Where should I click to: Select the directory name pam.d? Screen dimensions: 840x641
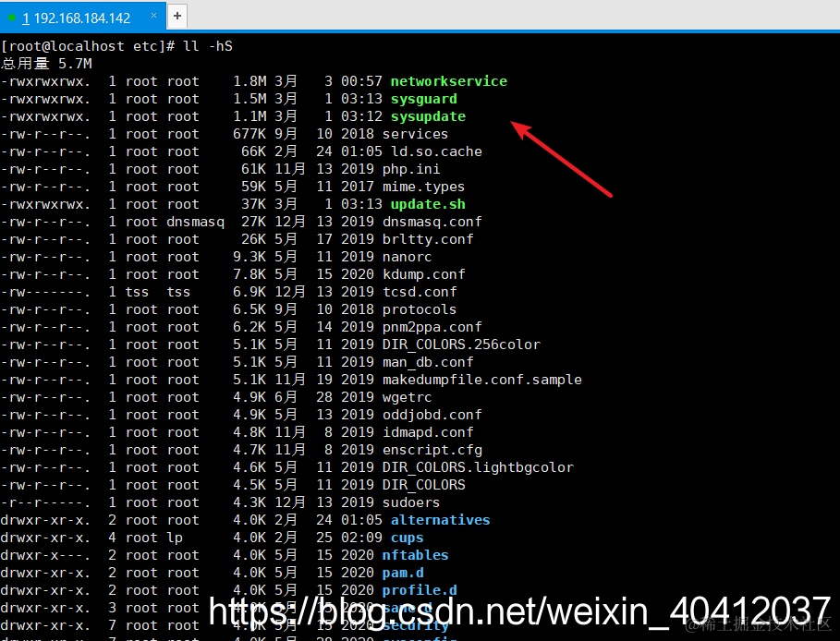403,573
